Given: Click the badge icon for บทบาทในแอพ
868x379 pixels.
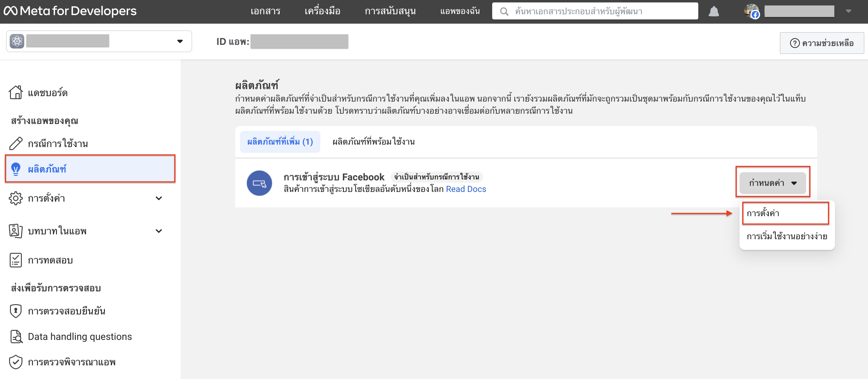Looking at the screenshot, I should coord(16,231).
